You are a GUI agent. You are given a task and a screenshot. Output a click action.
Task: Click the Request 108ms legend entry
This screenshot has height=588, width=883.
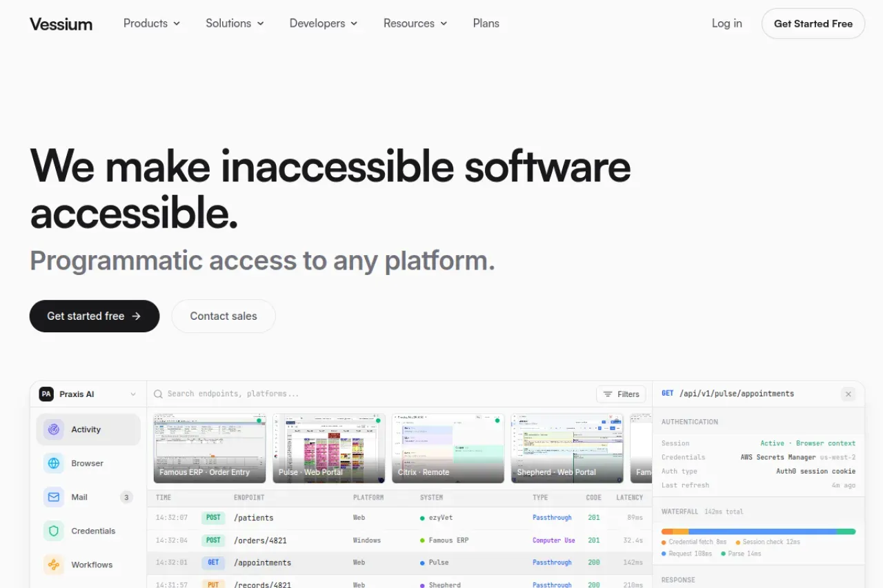pyautogui.click(x=688, y=554)
